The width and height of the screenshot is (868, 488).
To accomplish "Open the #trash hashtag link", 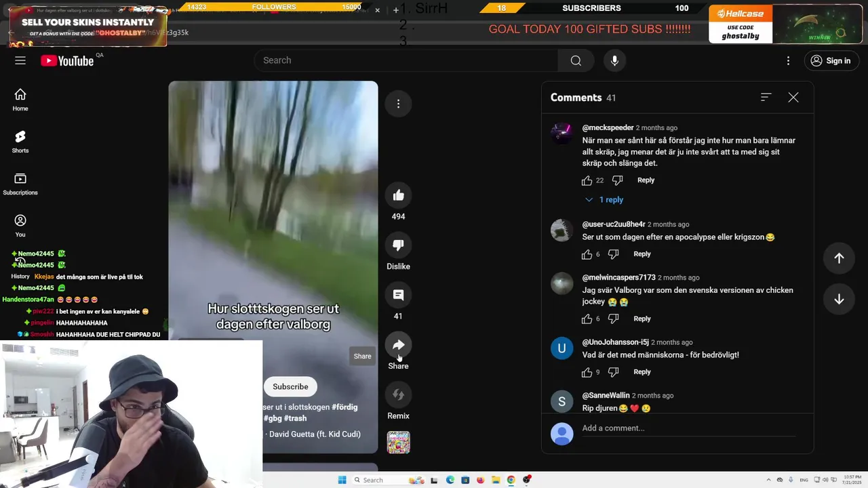I will [x=295, y=418].
